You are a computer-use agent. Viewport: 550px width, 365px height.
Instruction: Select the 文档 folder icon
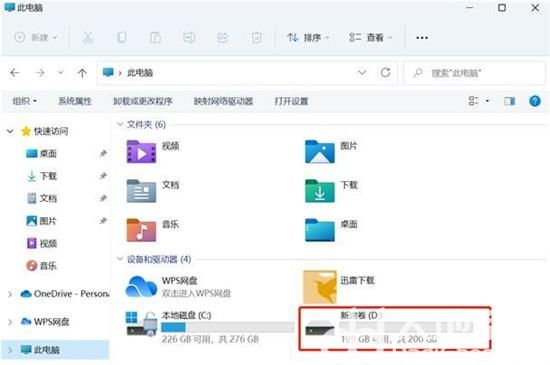click(141, 191)
